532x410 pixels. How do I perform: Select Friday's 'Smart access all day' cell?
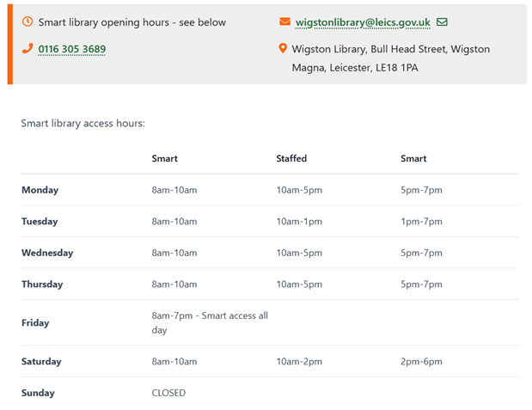pos(210,322)
